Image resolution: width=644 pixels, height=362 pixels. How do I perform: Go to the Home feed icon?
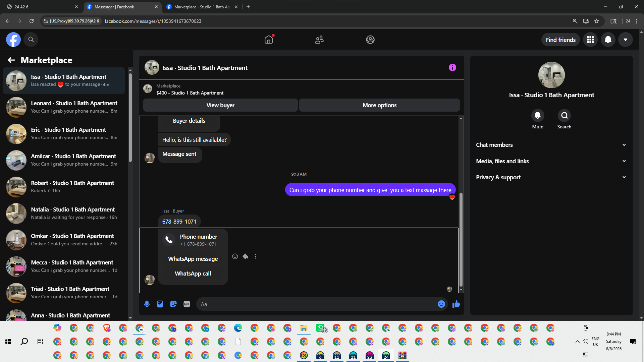pos(269,40)
